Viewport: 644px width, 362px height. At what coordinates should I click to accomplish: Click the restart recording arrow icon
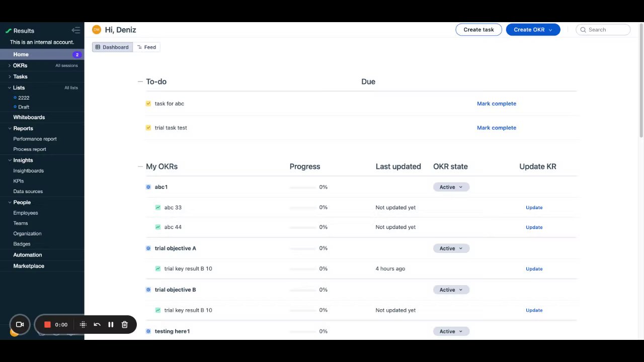pos(97,324)
